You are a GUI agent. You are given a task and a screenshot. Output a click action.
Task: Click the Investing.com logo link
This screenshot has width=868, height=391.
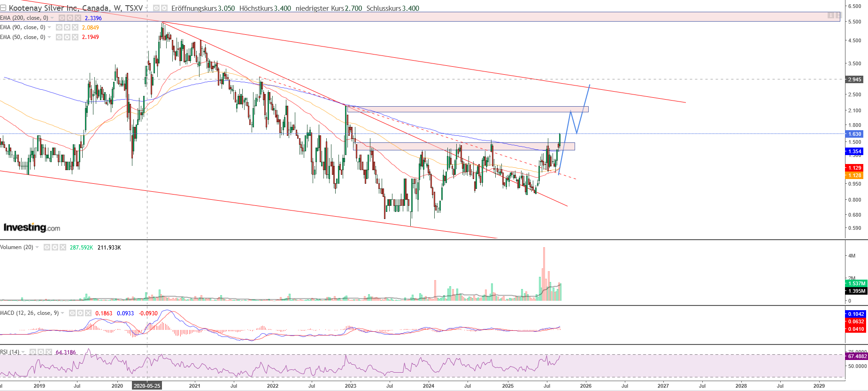click(32, 228)
